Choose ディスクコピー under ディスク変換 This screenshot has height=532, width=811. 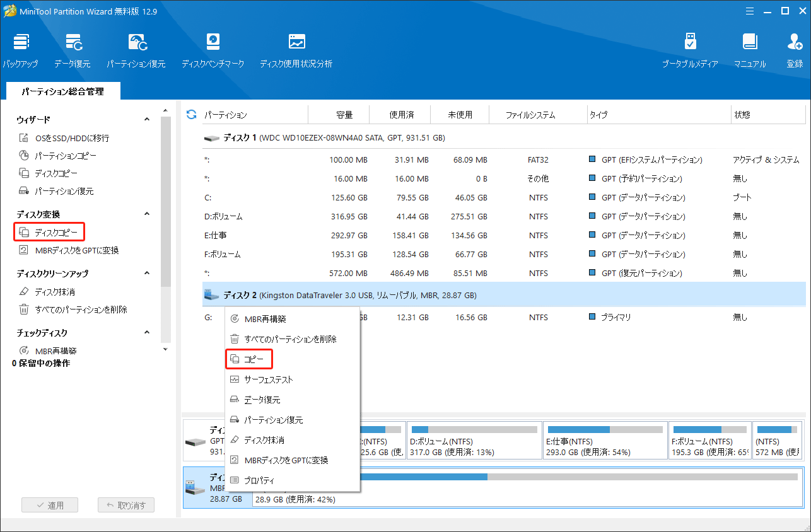coord(49,233)
